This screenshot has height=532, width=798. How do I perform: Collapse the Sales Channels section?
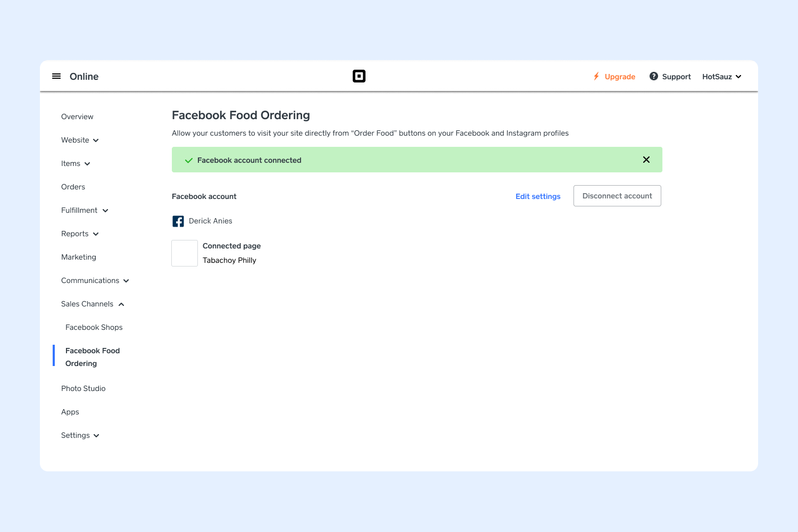tap(93, 304)
